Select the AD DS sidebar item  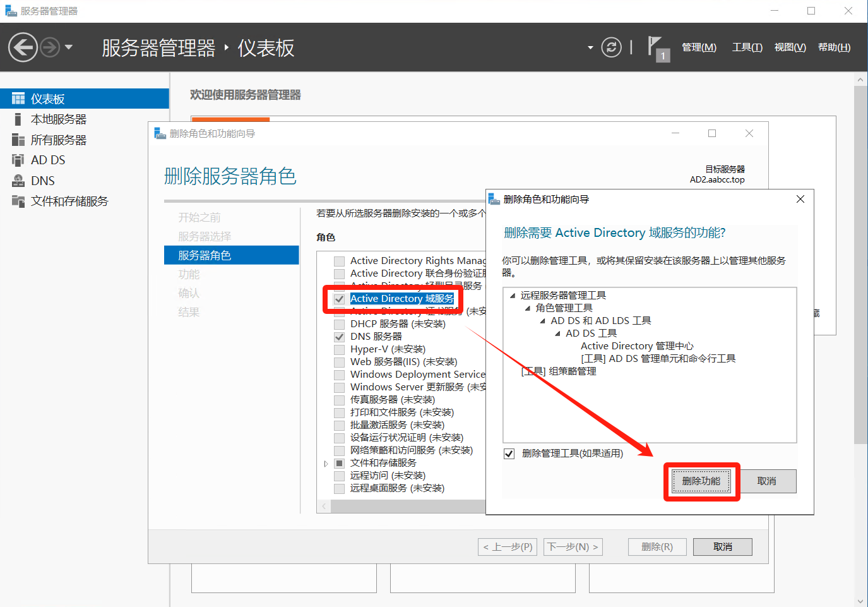click(48, 160)
